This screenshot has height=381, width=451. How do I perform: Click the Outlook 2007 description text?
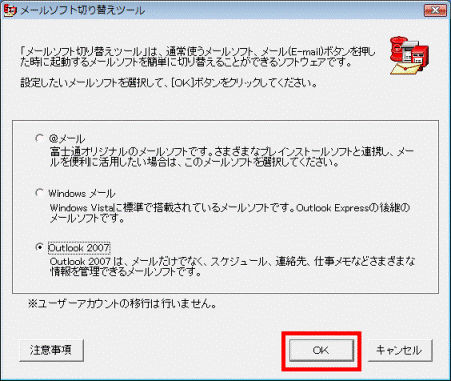click(232, 266)
